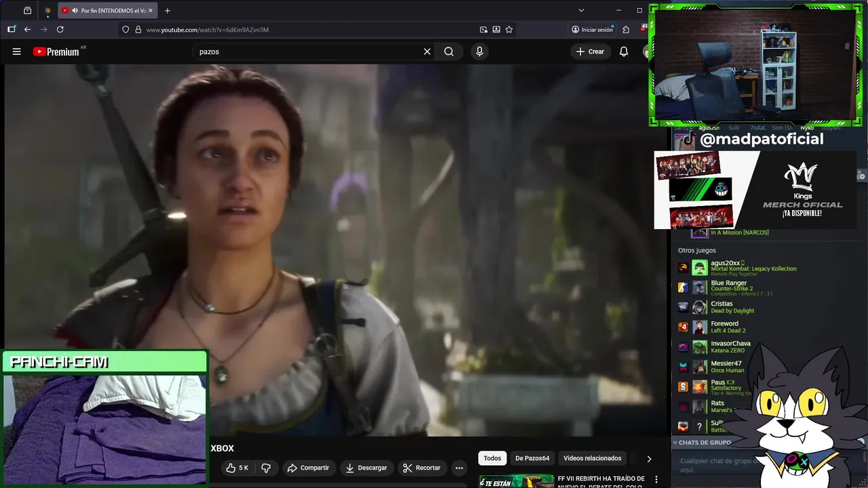Open FF VII REBIRTH HA TRAÍDO video title
Image resolution: width=868 pixels, height=488 pixels.
pyautogui.click(x=601, y=481)
